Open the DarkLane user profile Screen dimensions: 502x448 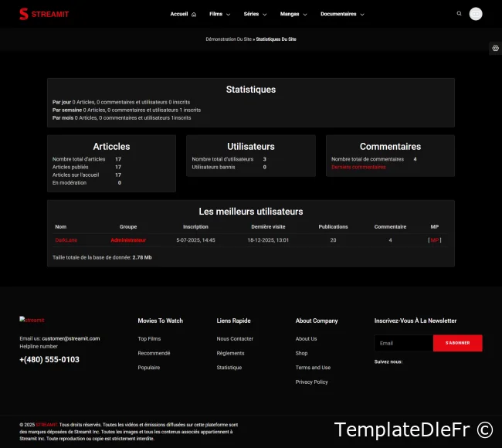pos(66,240)
